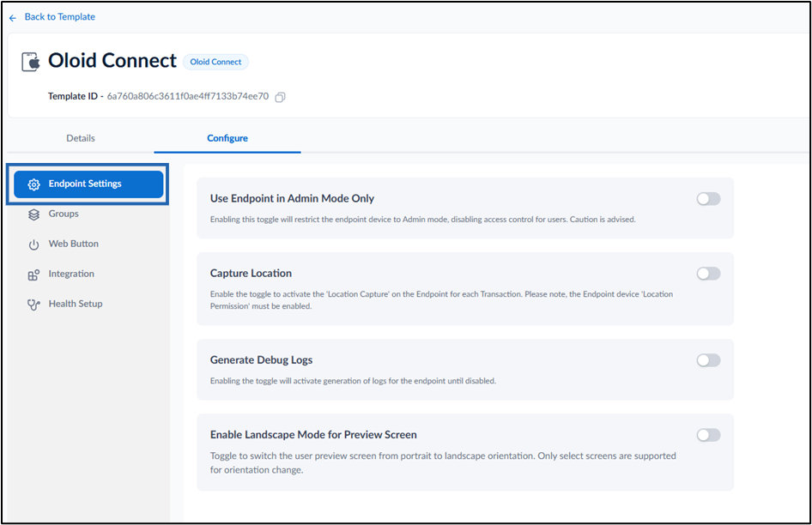Click the Template ID value text
Viewport: 812px width, 525px height.
pos(187,96)
